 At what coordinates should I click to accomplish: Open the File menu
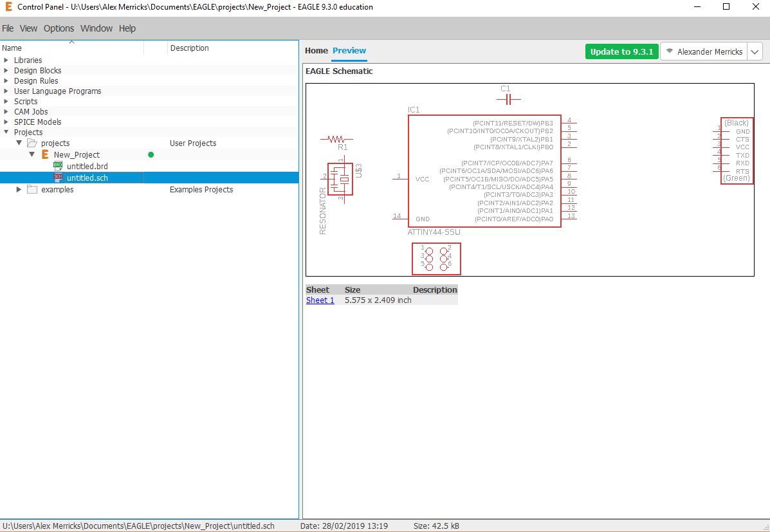tap(8, 28)
